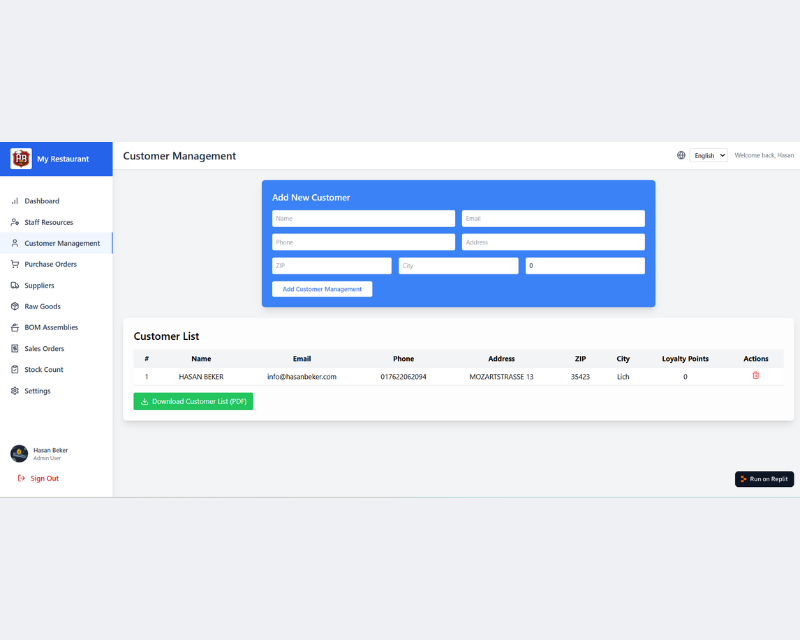Image resolution: width=800 pixels, height=640 pixels.
Task: Delete customer HASAN BEKER via trash icon
Action: tap(755, 376)
